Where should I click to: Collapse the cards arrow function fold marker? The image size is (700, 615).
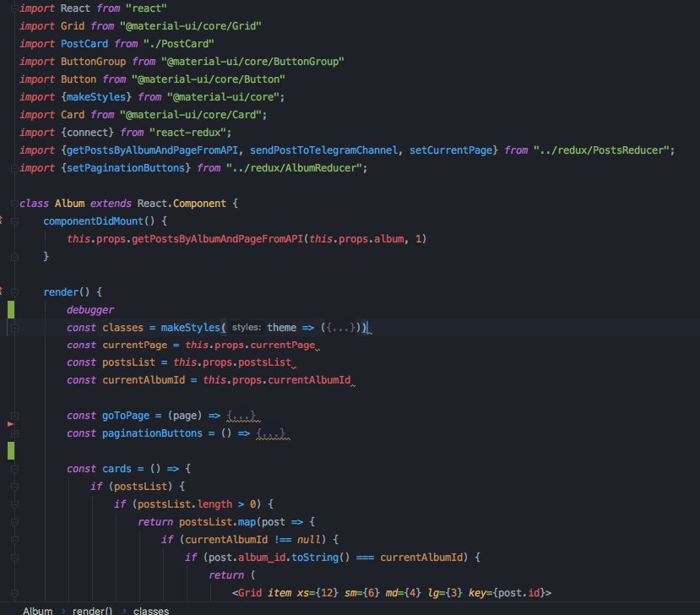click(x=14, y=469)
